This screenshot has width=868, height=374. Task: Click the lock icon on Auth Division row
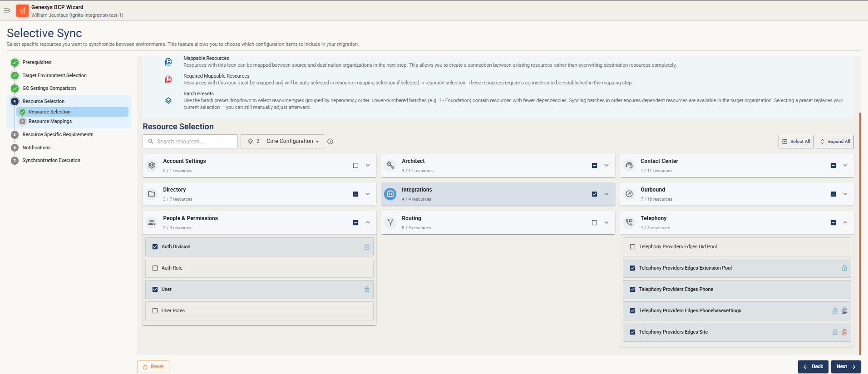tap(367, 247)
